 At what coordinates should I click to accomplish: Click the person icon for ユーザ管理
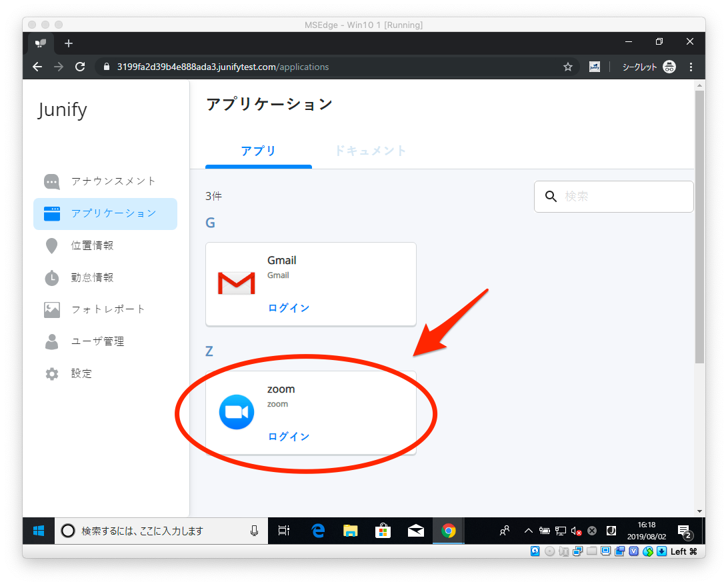(x=51, y=342)
